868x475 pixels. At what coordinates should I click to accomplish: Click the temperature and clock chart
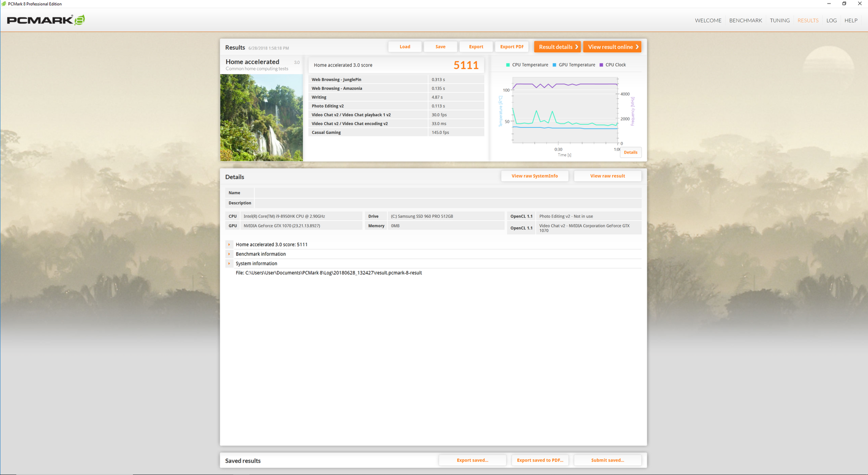tap(565, 111)
